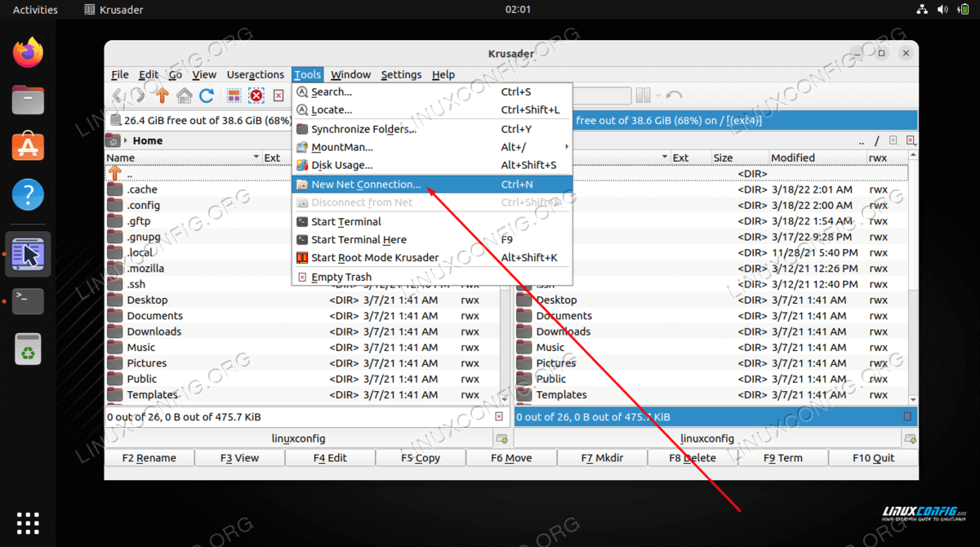Go back with the left arrow toolbar icon
The image size is (980, 547).
point(118,96)
